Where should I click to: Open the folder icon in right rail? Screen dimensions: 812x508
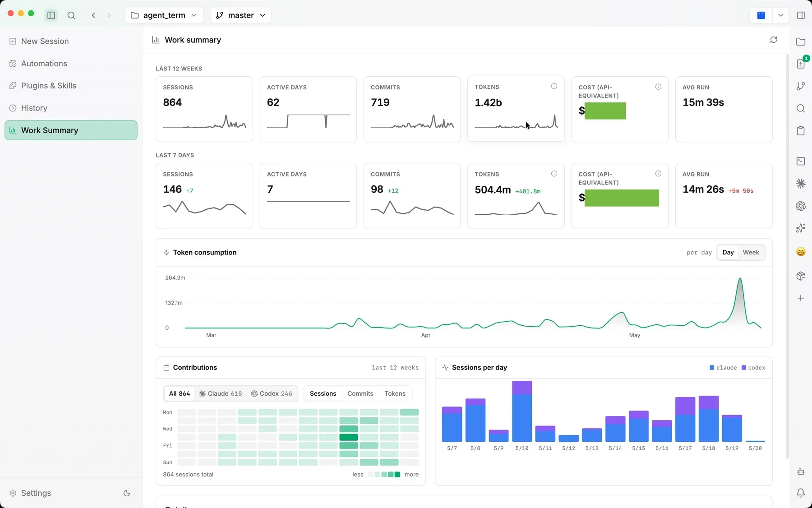pyautogui.click(x=801, y=42)
